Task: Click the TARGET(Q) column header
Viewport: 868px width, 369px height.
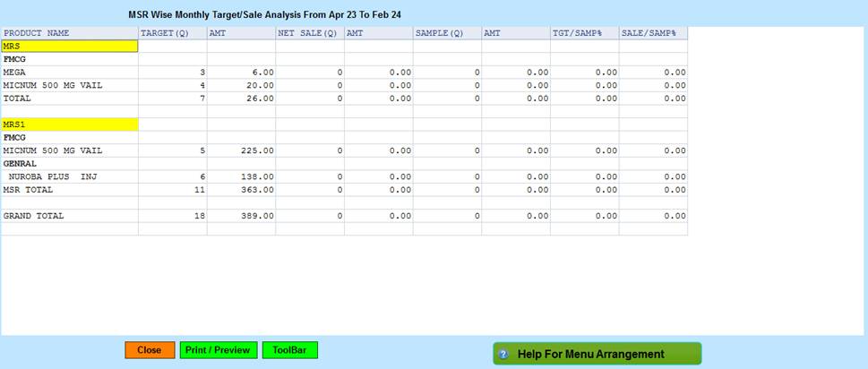Action: 164,33
